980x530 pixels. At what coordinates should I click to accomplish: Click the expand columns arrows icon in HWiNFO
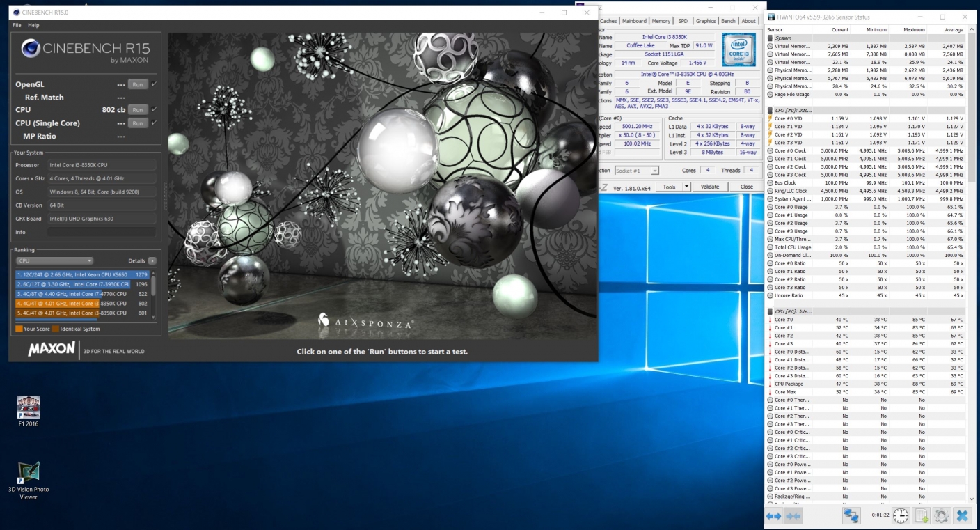click(x=773, y=516)
